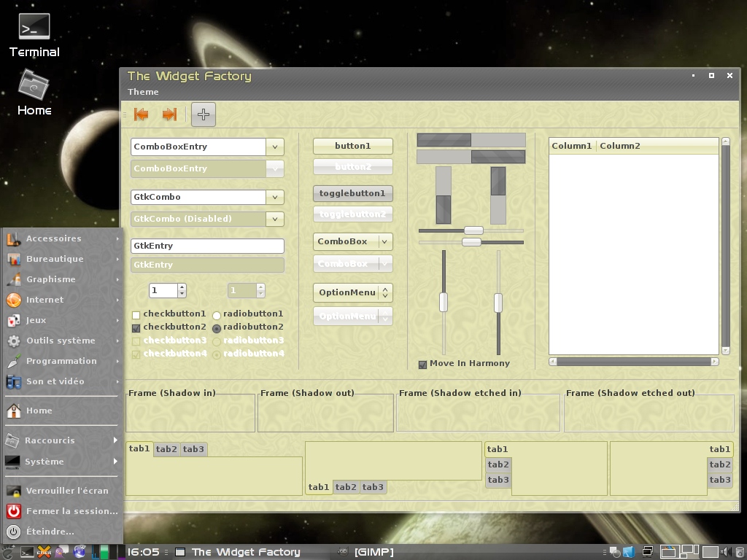Open the enabled ComboBox dropdown
Image resolution: width=747 pixels, height=560 pixels.
(352, 241)
